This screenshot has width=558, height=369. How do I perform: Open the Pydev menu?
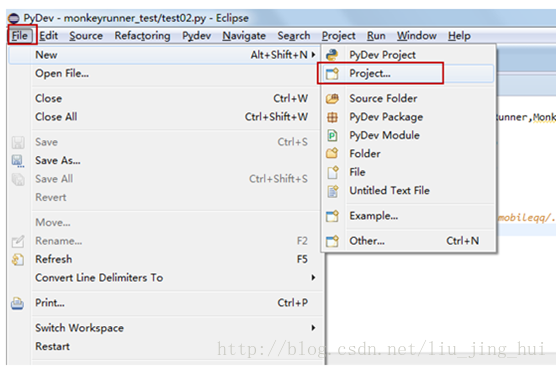click(196, 36)
